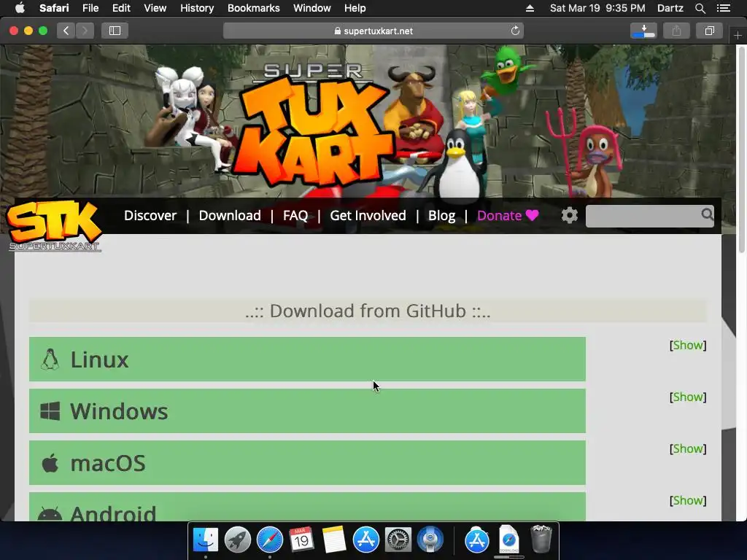Viewport: 747px width, 560px height.
Task: Click the pink heart beside Donate
Action: pyautogui.click(x=532, y=215)
